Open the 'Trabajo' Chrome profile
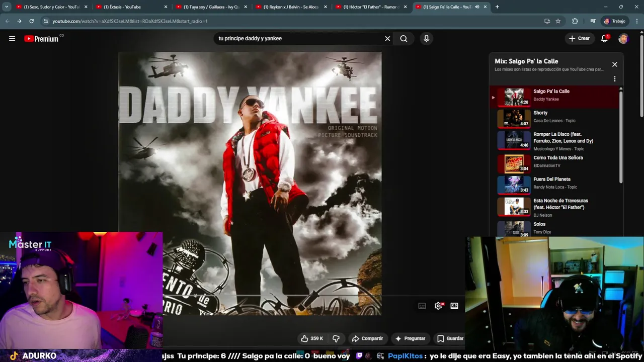The height and width of the screenshot is (362, 644). (x=615, y=21)
